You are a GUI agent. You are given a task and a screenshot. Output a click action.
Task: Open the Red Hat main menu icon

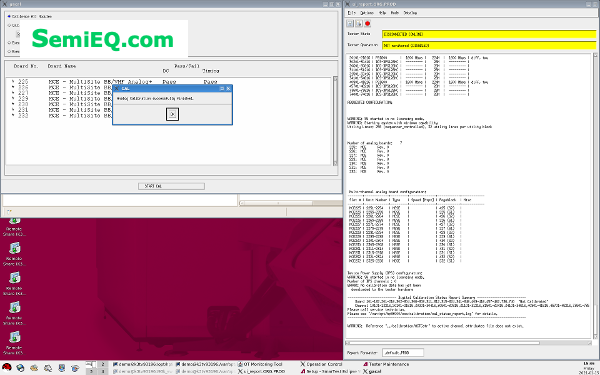click(7, 368)
